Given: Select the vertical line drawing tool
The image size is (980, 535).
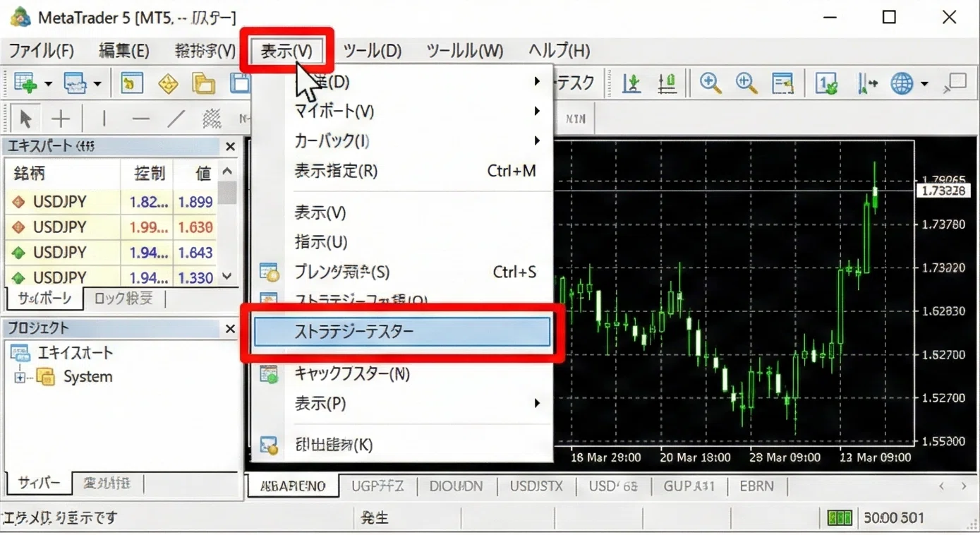Looking at the screenshot, I should pos(104,118).
